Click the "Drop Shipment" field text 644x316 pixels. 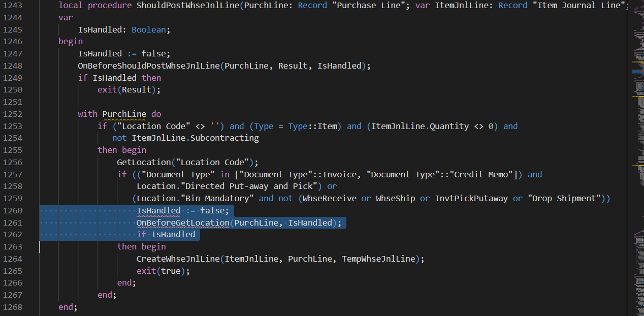coord(564,199)
